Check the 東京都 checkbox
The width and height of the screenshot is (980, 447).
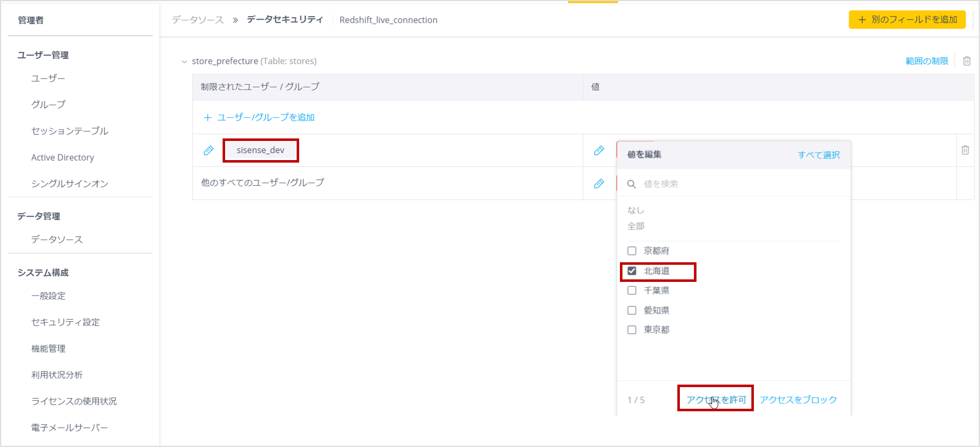tap(632, 330)
